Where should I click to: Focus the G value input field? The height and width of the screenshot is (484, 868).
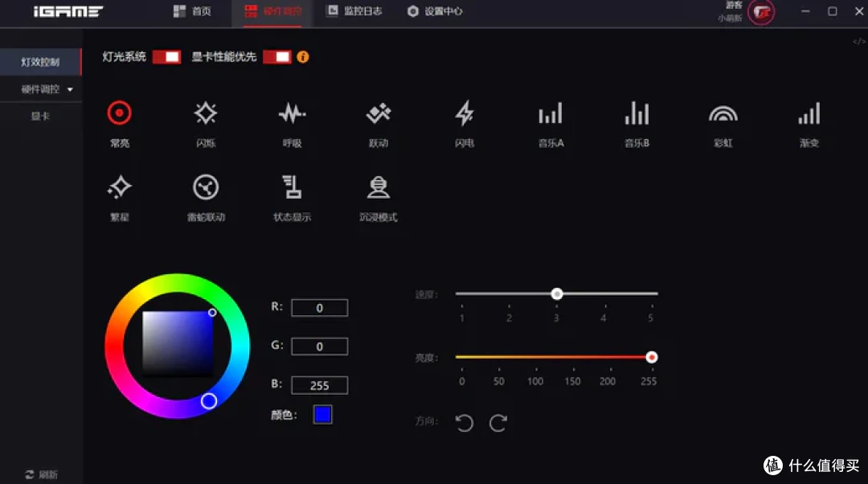(x=319, y=347)
